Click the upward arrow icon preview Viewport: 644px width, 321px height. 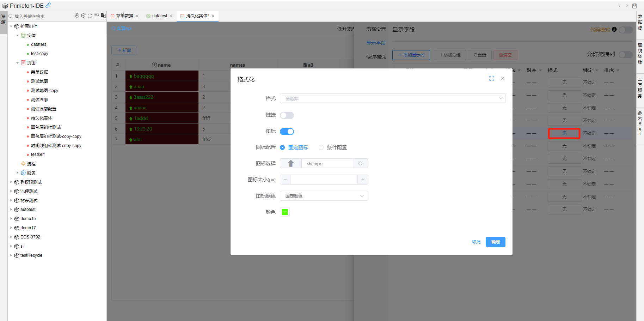(x=291, y=164)
